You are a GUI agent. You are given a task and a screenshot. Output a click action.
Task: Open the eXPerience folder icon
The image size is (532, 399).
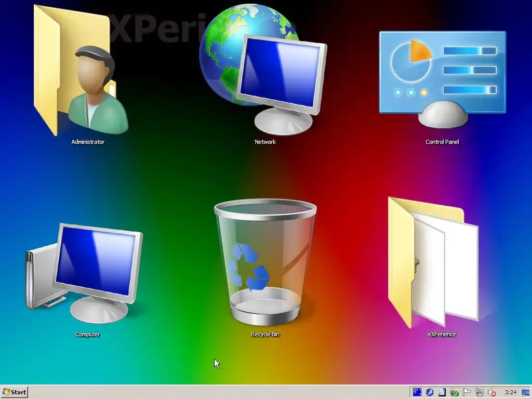[434, 262]
